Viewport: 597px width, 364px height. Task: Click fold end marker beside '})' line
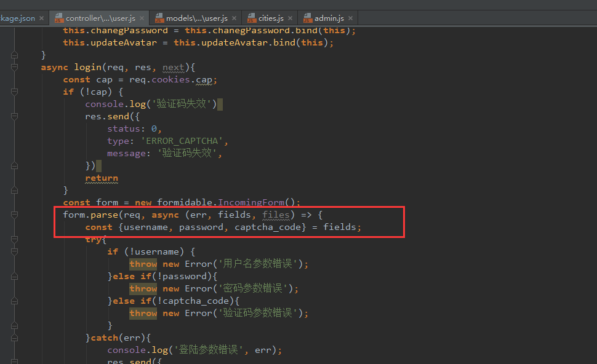[15, 165]
